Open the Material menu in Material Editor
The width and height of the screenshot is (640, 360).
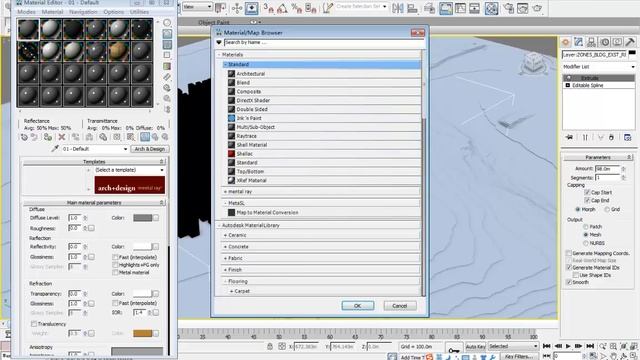52,12
